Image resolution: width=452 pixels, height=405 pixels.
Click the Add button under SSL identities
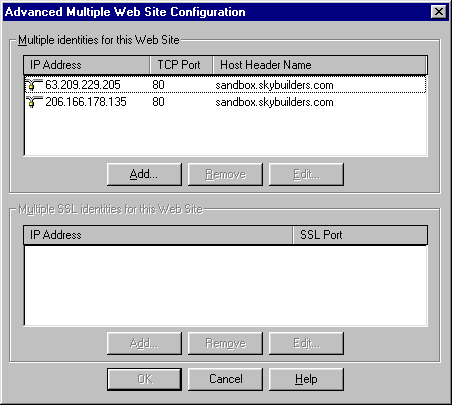pos(144,343)
